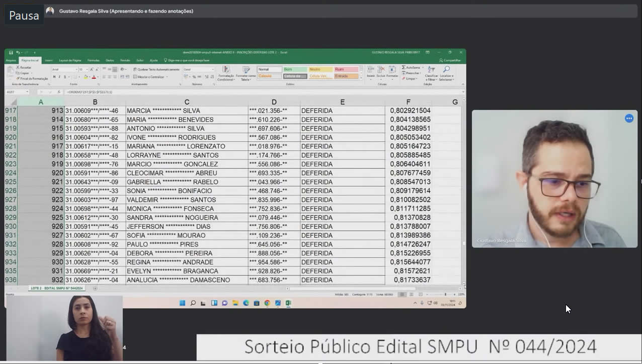Open the number format Geral dropdown

pyautogui.click(x=212, y=69)
